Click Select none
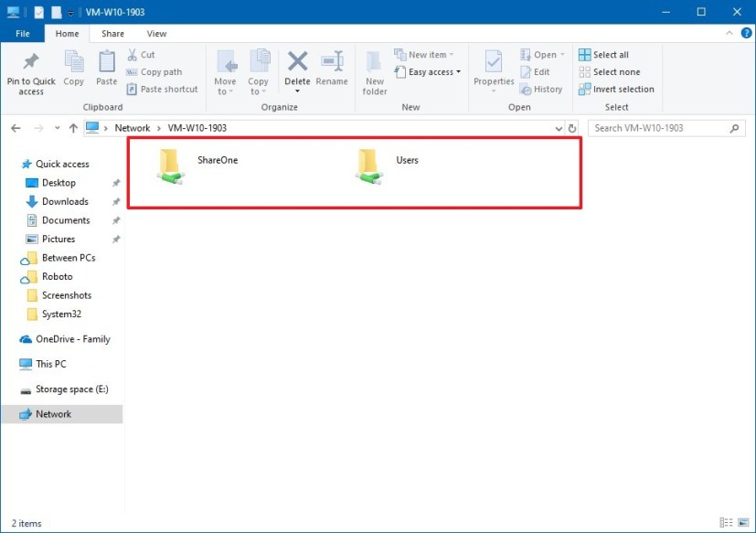This screenshot has height=533, width=756. [610, 72]
